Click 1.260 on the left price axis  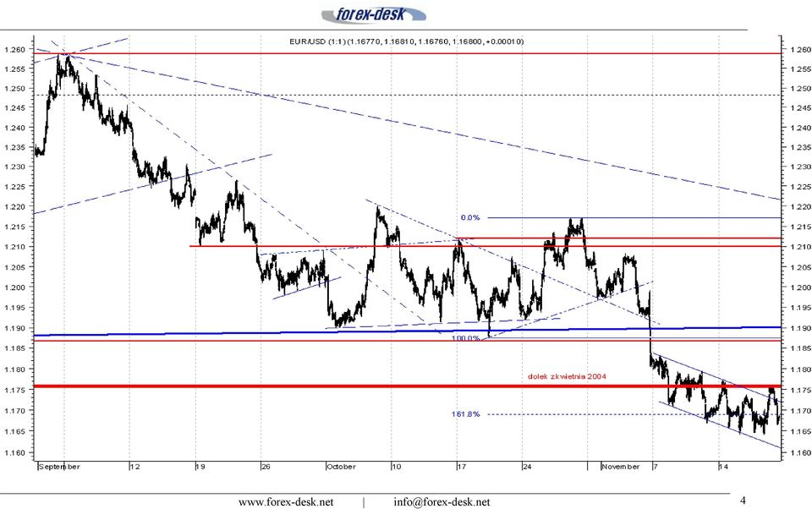(x=14, y=50)
